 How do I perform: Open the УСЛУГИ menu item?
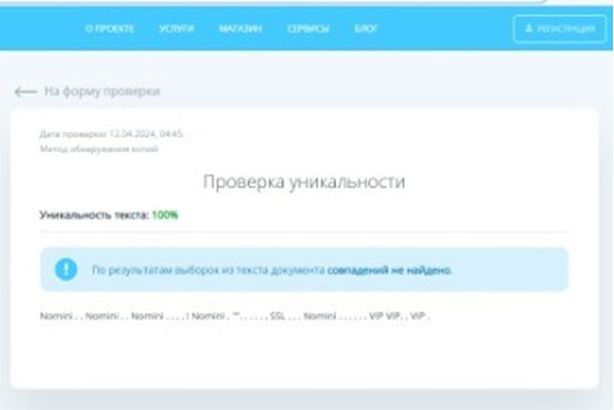176,29
